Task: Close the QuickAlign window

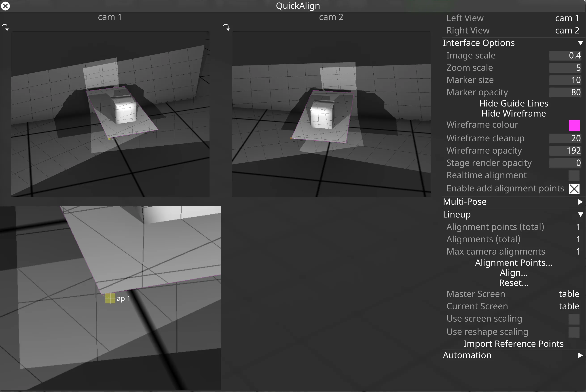Action: (x=5, y=6)
